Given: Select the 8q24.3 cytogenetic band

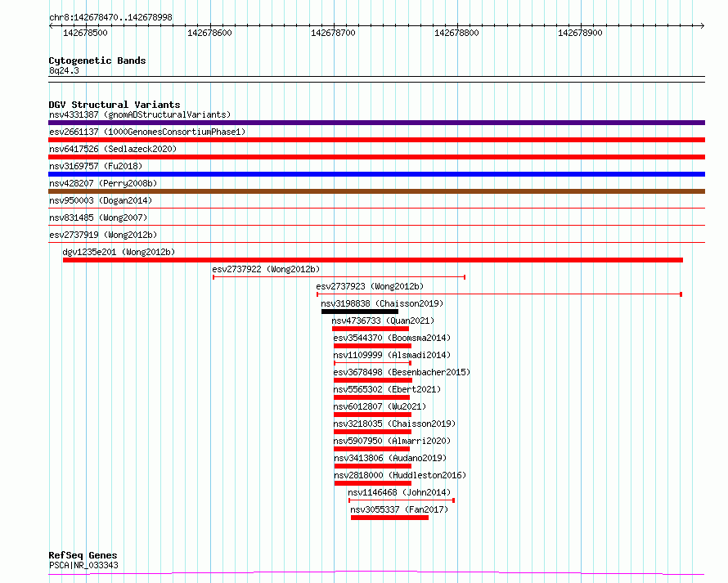Looking at the screenshot, I should point(376,79).
